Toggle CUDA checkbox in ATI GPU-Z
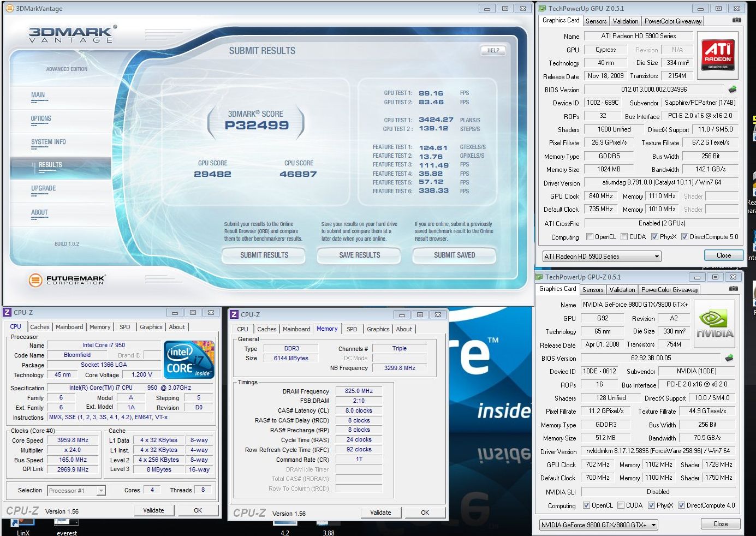This screenshot has width=756, height=536. [624, 237]
